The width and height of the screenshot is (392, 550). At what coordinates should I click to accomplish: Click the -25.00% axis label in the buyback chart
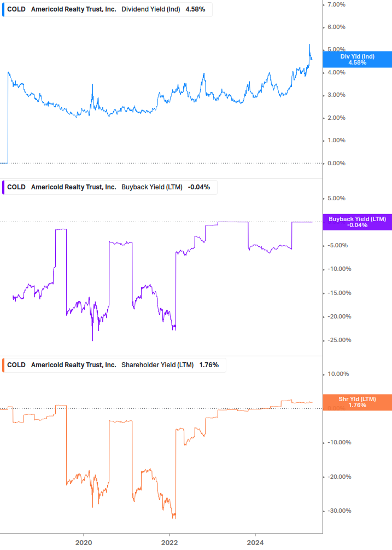pos(339,340)
